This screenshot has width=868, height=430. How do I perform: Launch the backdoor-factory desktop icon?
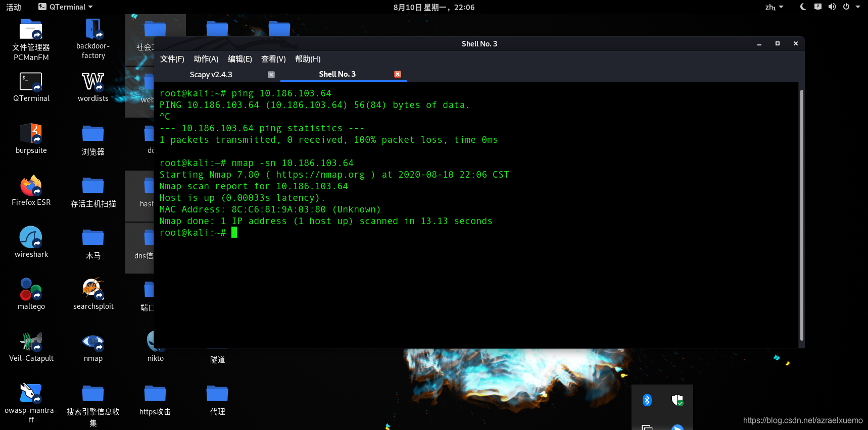[x=93, y=39]
